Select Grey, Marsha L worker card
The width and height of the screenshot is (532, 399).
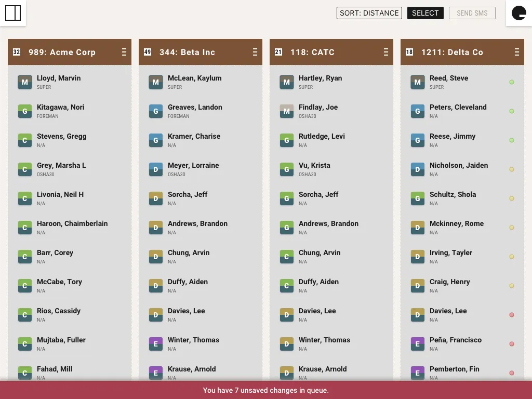(70, 169)
